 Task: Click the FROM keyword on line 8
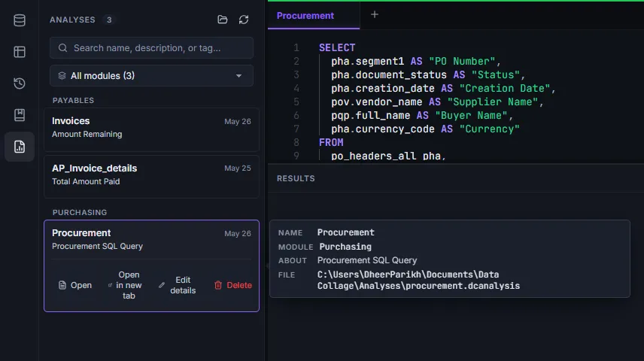point(331,142)
